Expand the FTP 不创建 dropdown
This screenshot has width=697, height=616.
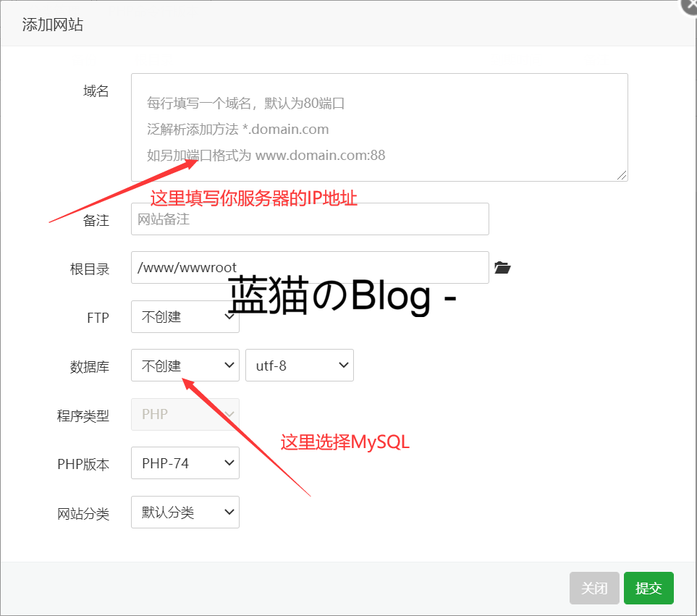[185, 317]
